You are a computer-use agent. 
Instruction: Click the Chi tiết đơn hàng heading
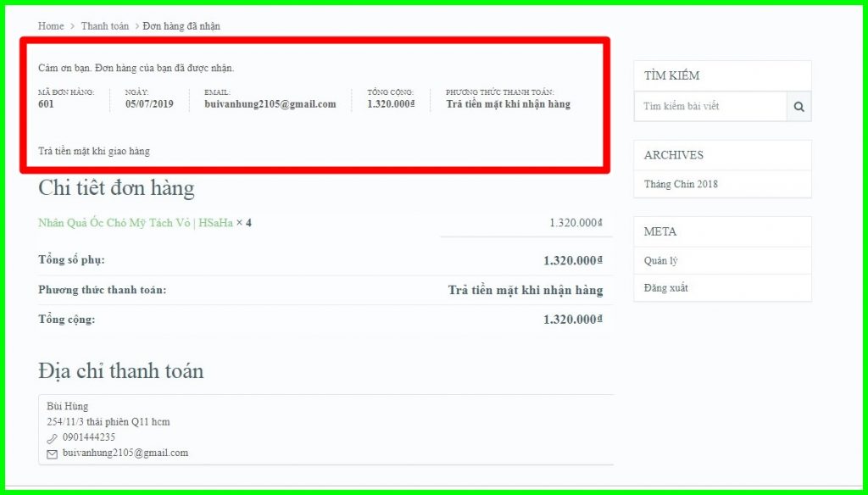116,189
